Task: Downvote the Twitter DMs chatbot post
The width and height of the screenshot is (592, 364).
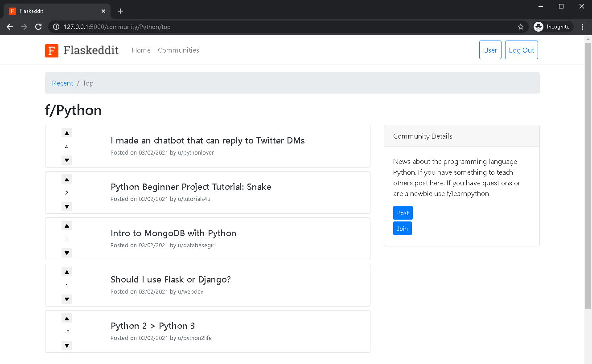Action: point(66,160)
